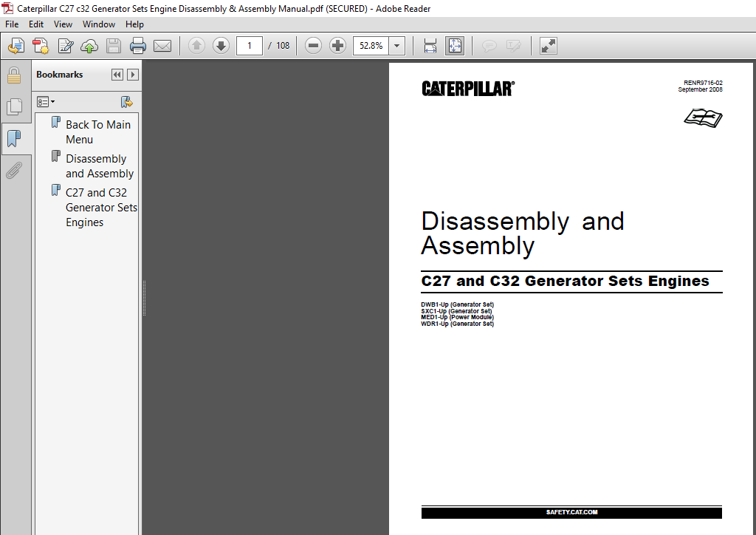Select the Back To Main Menu bookmark
The height and width of the screenshot is (535, 756).
98,132
